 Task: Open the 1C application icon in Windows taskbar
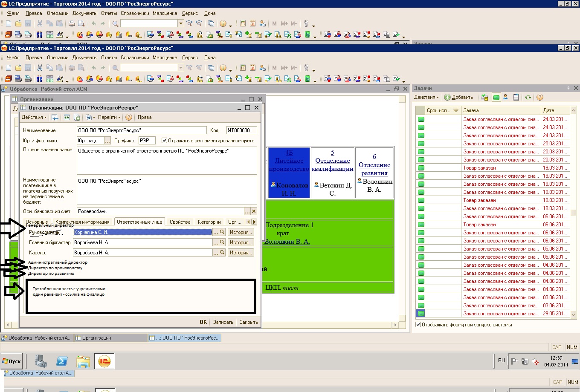(104, 361)
